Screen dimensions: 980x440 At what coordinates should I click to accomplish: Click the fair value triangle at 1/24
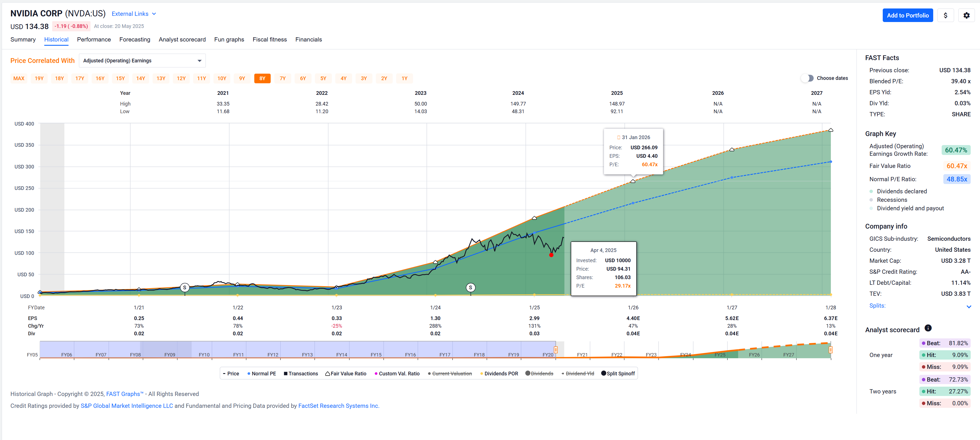(436, 262)
